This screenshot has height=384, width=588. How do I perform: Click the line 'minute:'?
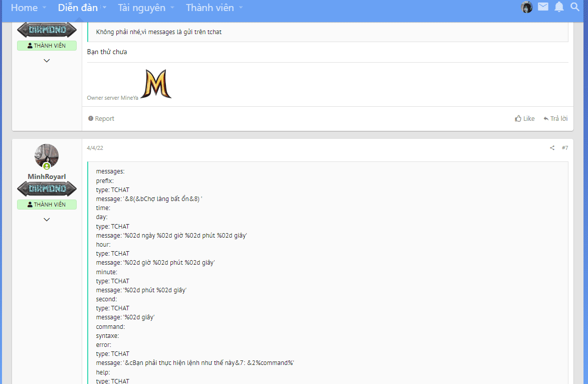coord(106,272)
